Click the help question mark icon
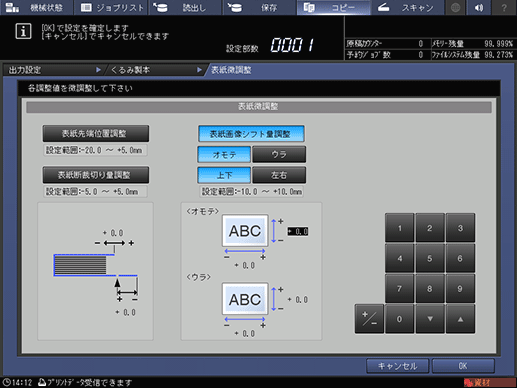 point(504,7)
